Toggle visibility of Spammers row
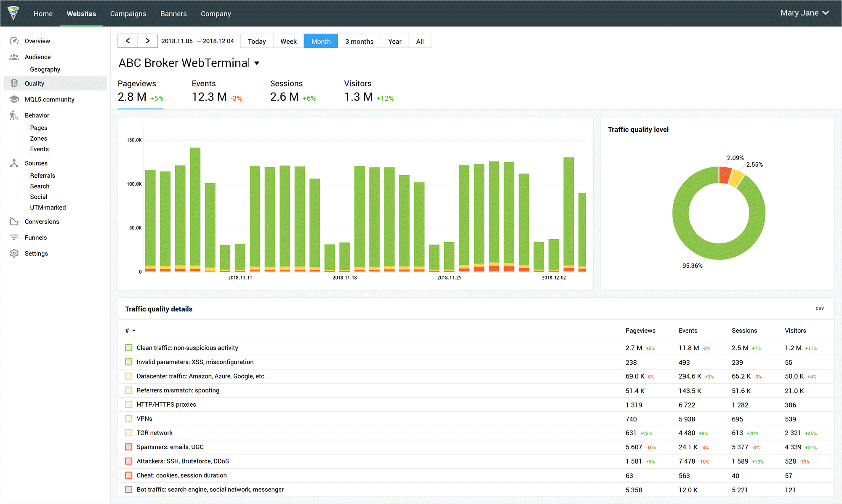842x504 pixels. (x=128, y=446)
